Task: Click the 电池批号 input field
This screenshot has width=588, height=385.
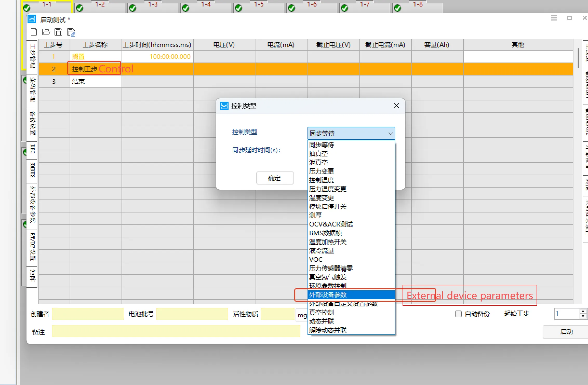Action: click(192, 314)
